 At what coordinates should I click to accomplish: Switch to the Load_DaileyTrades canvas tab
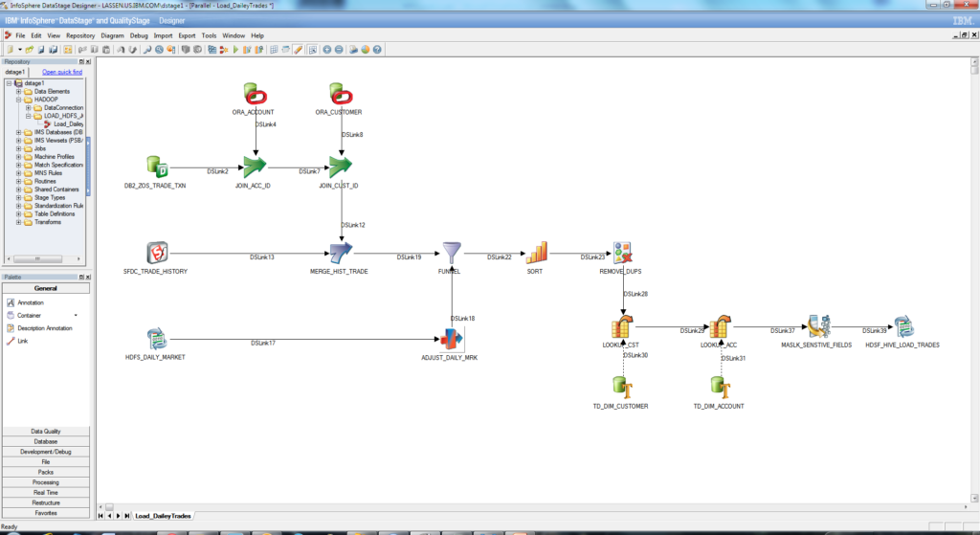pos(163,515)
